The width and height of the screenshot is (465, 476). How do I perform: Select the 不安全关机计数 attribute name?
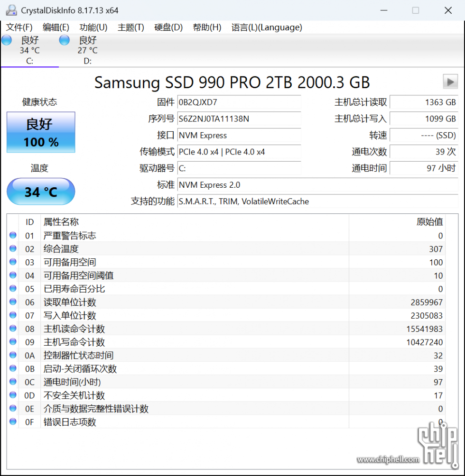74,395
